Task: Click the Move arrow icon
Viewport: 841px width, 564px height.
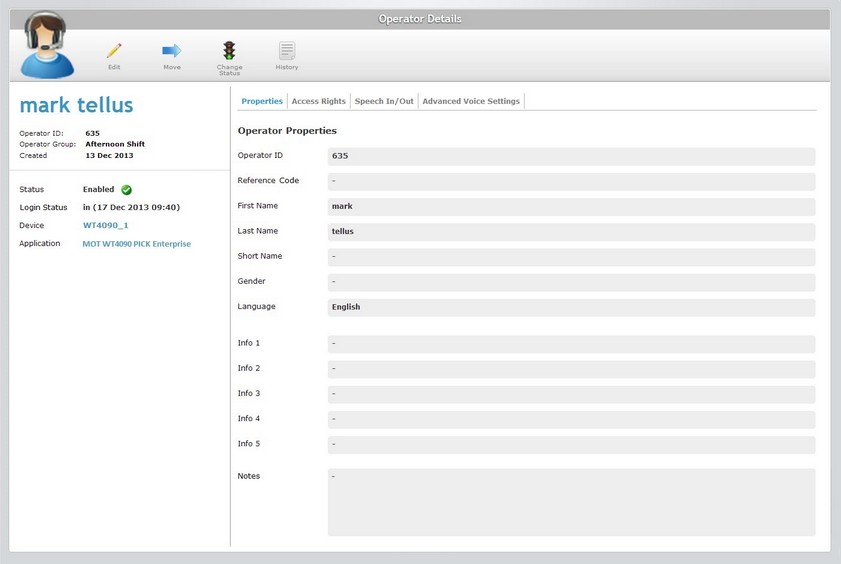Action: click(x=172, y=51)
